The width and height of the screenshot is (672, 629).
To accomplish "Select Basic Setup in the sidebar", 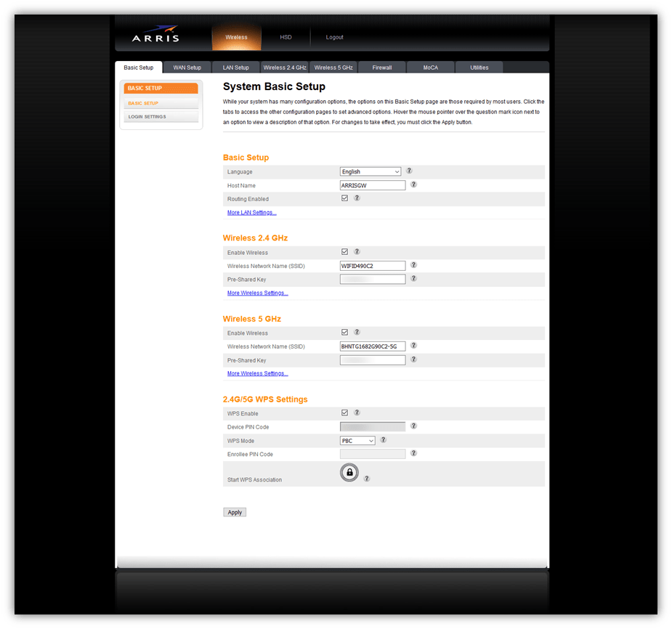I will coord(161,103).
